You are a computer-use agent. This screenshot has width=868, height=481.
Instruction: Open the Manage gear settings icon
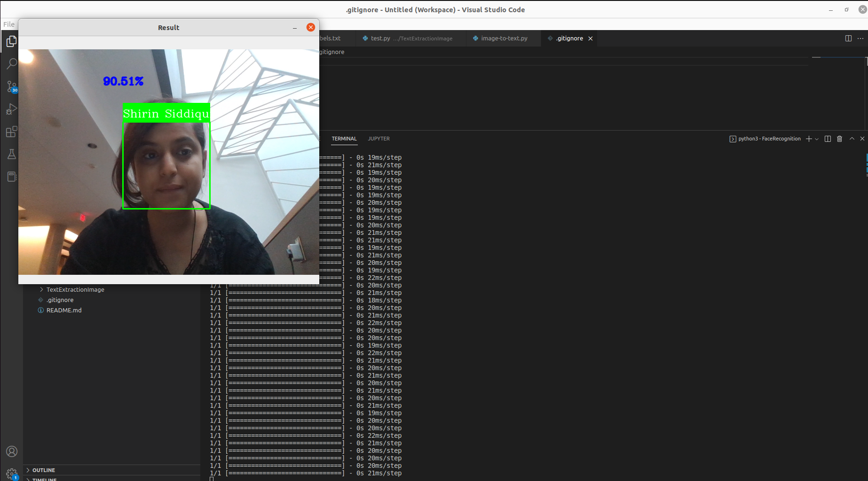pyautogui.click(x=11, y=473)
